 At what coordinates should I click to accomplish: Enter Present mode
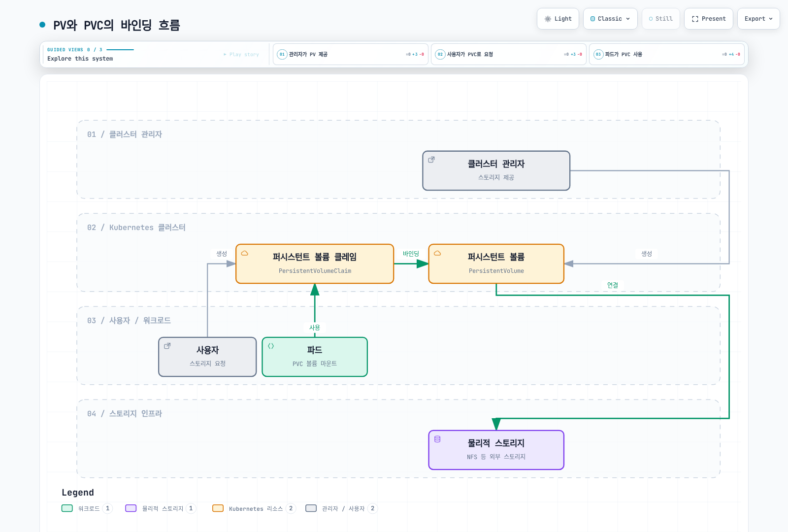coord(708,19)
